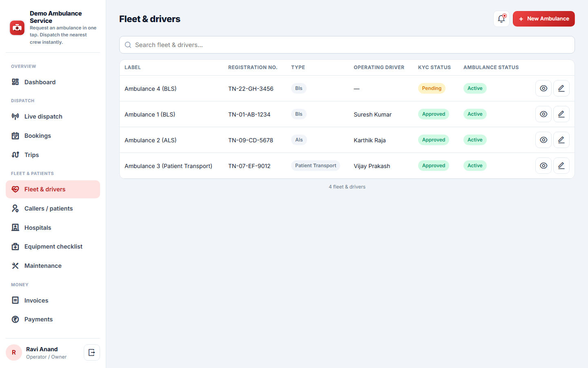The height and width of the screenshot is (368, 588).
Task: Click registration number TN-22-GH-3456
Action: (x=251, y=89)
